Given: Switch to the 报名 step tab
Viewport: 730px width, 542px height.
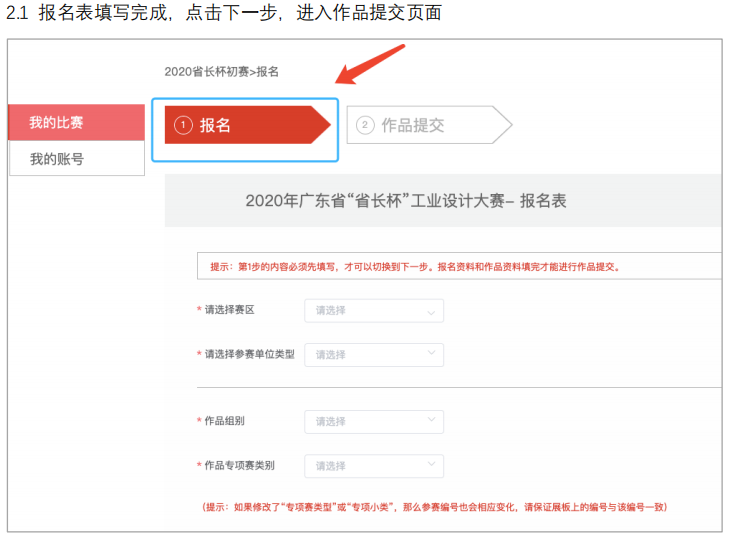Looking at the screenshot, I should tap(248, 125).
